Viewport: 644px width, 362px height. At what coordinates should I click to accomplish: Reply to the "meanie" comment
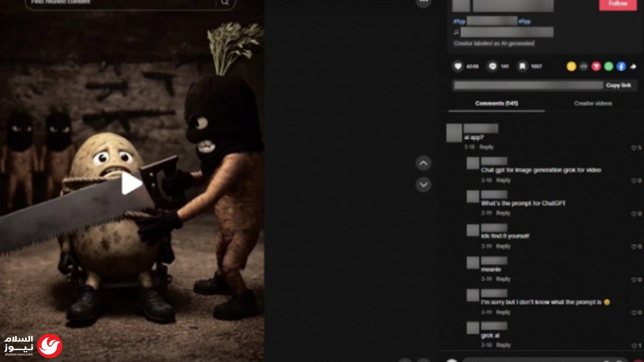503,279
